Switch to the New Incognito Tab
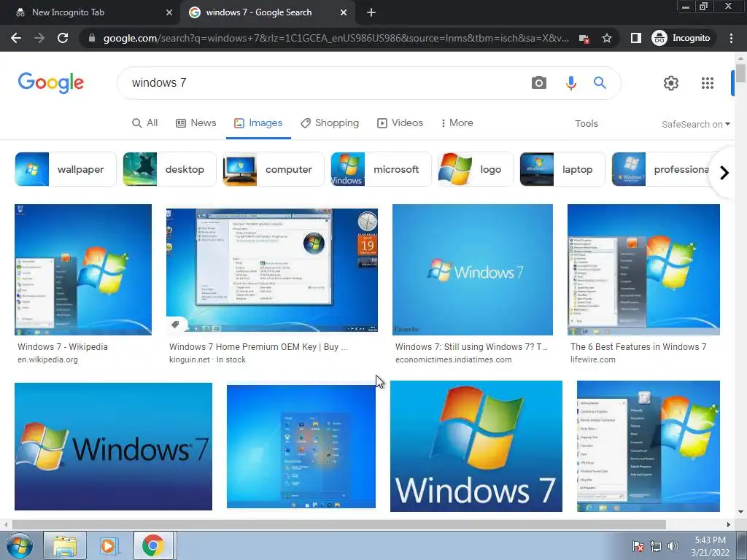747x560 pixels. point(90,12)
